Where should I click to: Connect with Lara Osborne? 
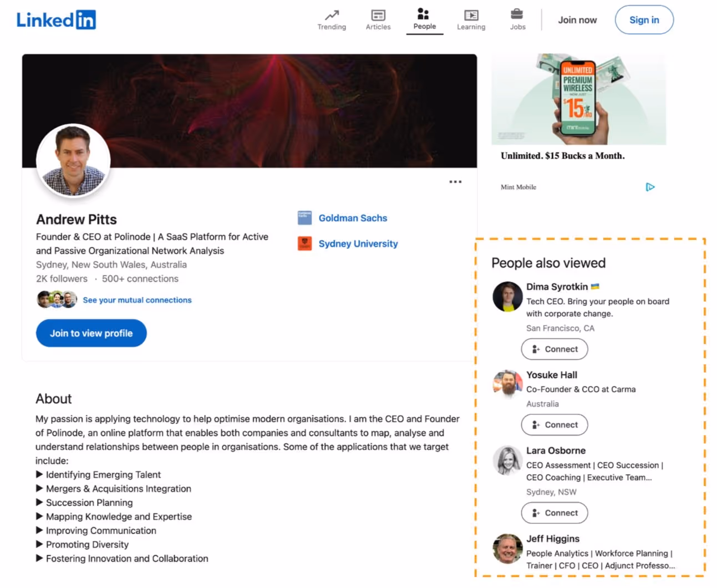click(555, 513)
